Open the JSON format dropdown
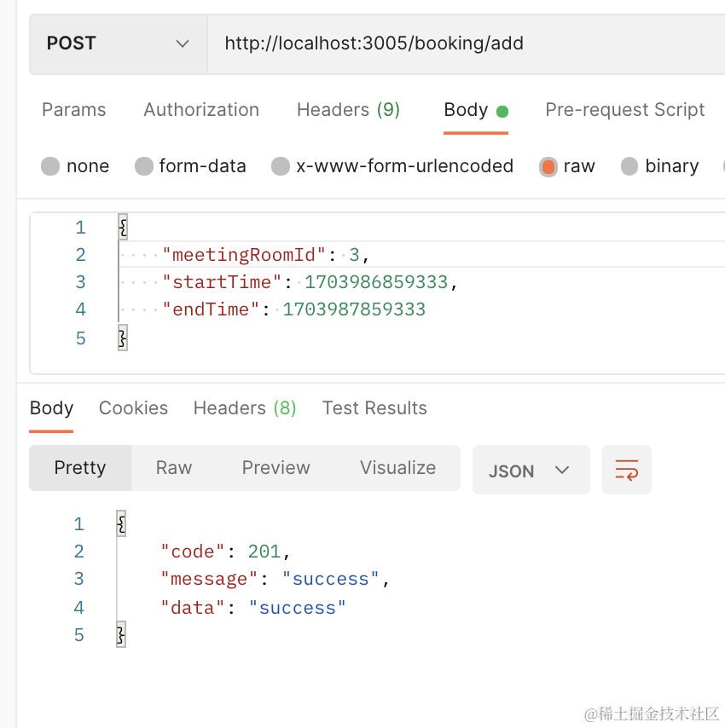Image resolution: width=725 pixels, height=728 pixels. (x=530, y=471)
